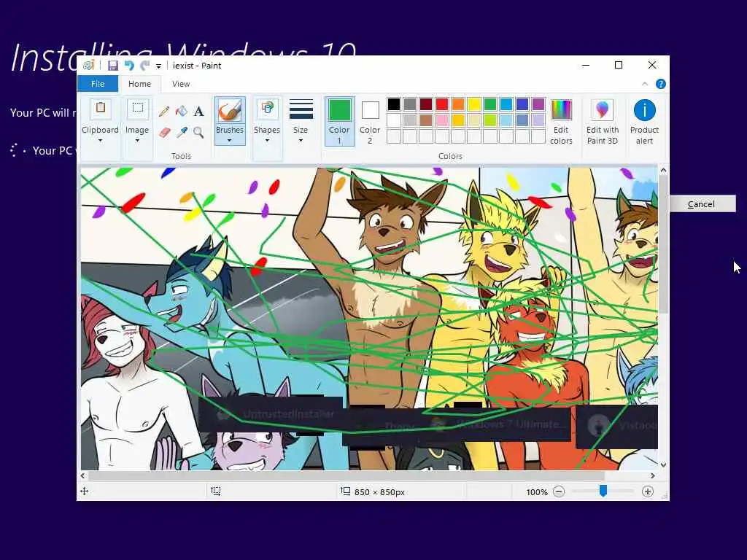Open the Shapes gallery icon
This screenshot has height=560, width=747.
267,109
